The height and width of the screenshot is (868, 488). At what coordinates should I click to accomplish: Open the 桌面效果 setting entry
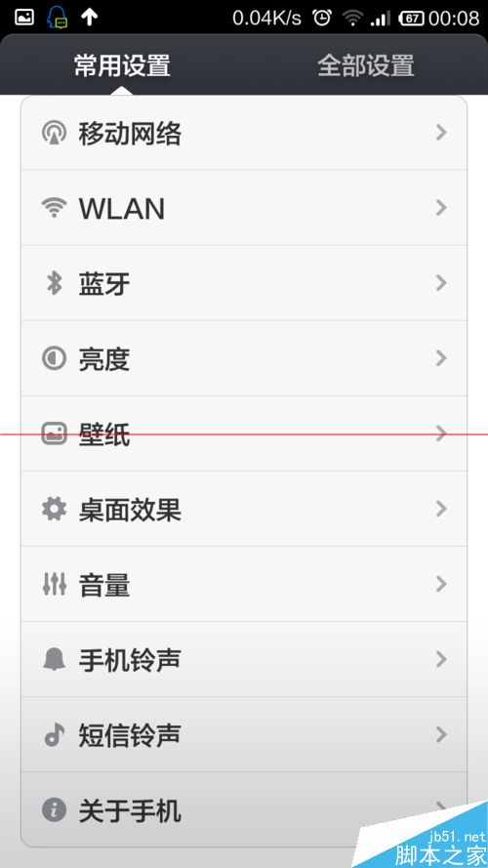244,510
